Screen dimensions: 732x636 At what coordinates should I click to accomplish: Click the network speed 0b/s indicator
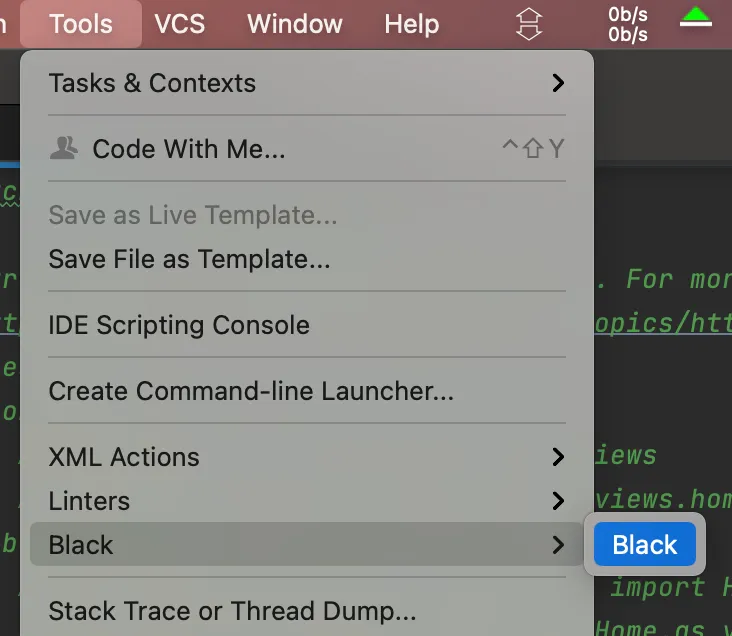pos(627,24)
